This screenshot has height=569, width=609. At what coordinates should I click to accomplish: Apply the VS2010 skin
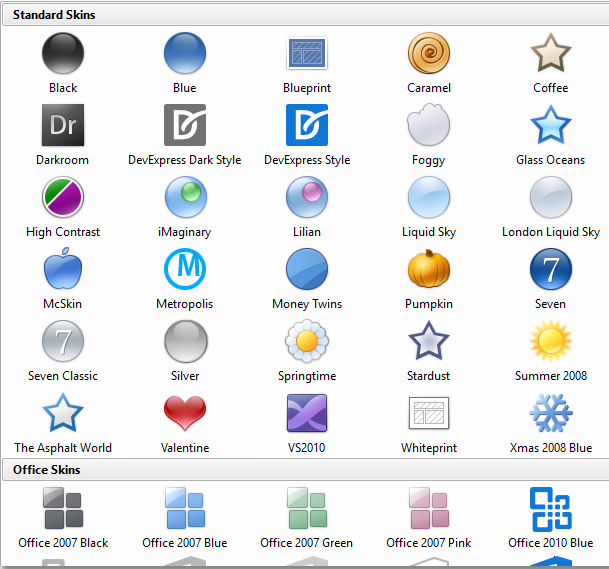(307, 413)
